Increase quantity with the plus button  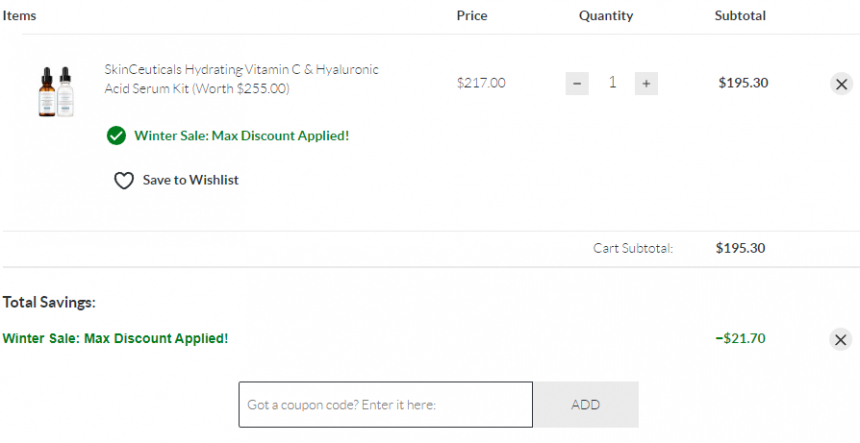tap(646, 84)
